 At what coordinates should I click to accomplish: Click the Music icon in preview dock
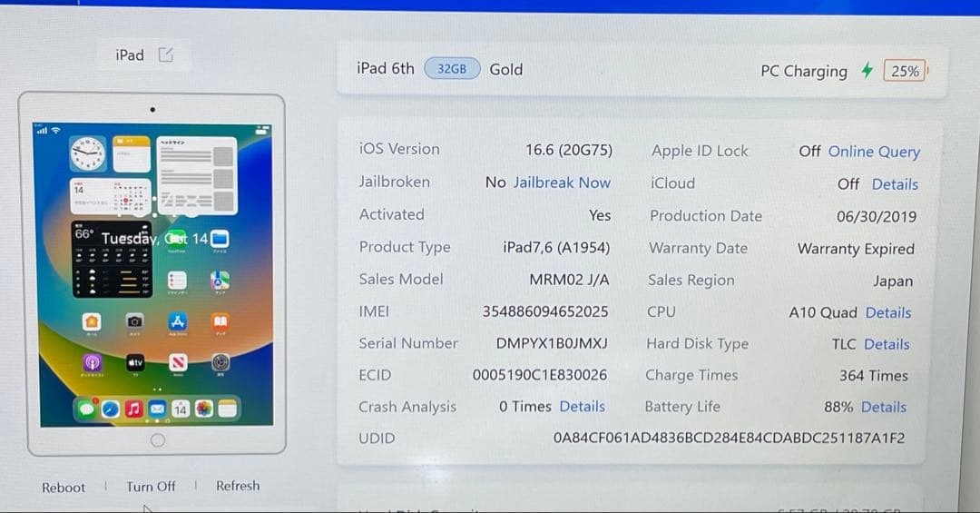[133, 409]
